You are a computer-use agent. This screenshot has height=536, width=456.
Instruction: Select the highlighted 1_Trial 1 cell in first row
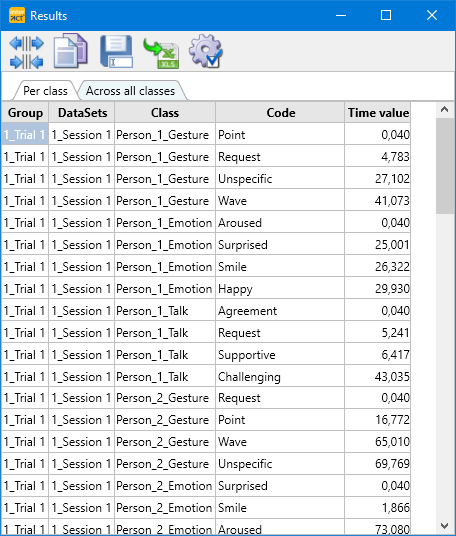[x=25, y=135]
